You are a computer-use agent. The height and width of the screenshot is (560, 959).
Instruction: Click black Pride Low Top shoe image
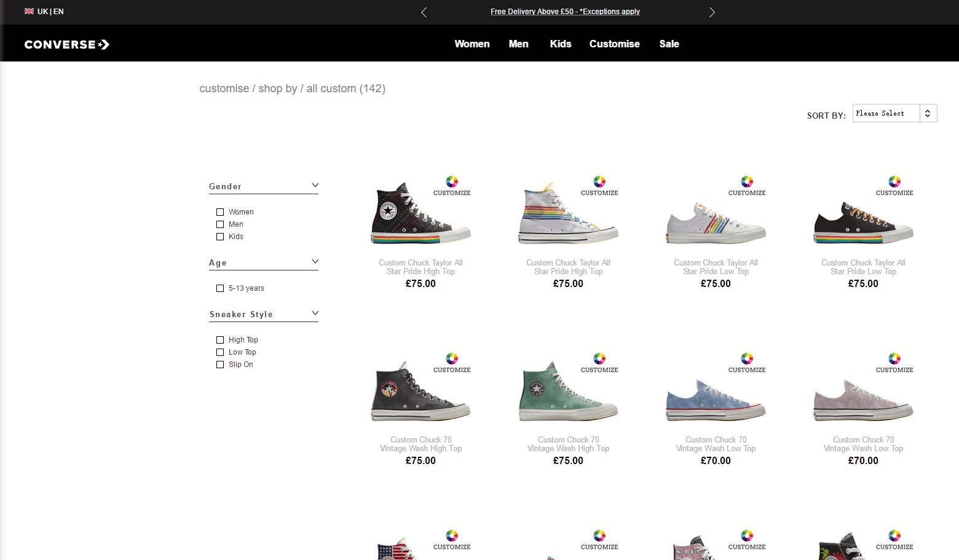863,223
